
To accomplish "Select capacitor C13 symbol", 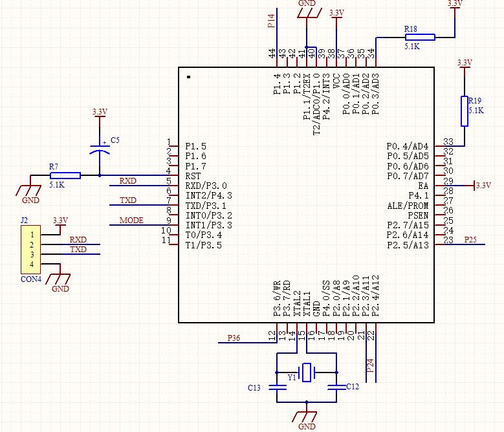I will [278, 387].
